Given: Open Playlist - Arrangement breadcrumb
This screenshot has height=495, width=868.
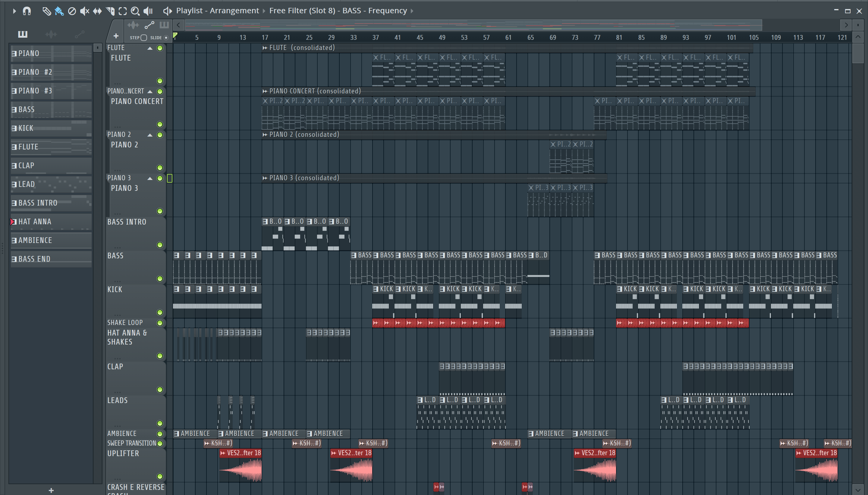Looking at the screenshot, I should (x=218, y=11).
